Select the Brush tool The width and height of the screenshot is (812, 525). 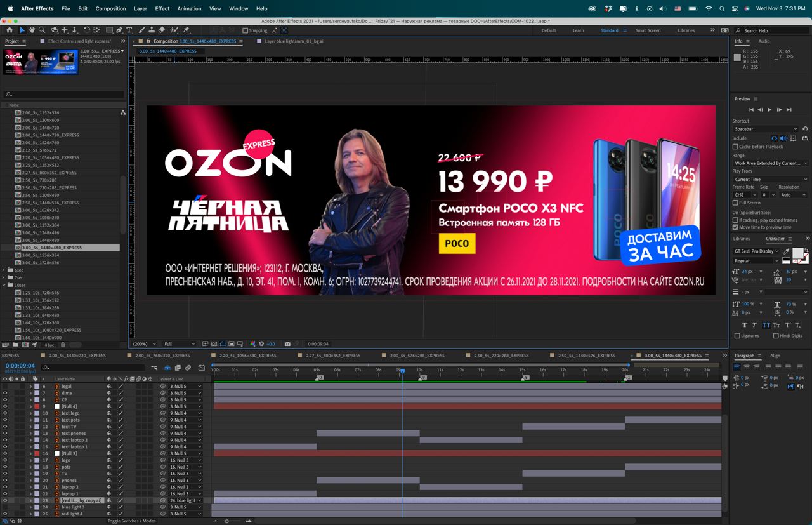click(142, 30)
